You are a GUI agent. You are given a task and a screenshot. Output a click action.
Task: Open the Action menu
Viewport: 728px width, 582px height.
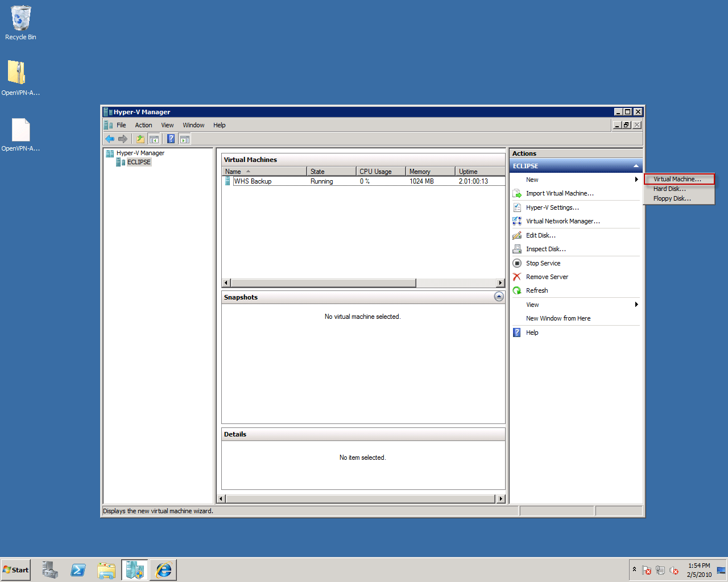coord(143,125)
